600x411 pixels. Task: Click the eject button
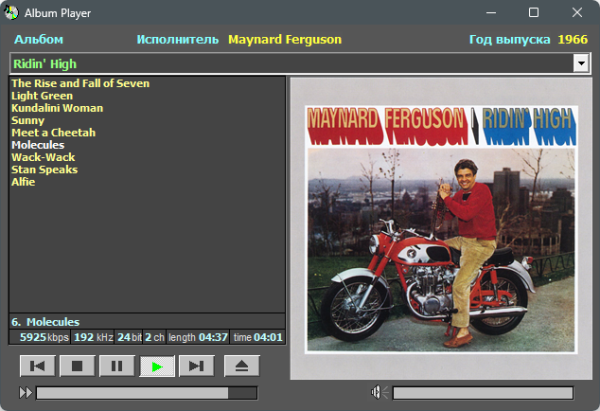point(241,366)
